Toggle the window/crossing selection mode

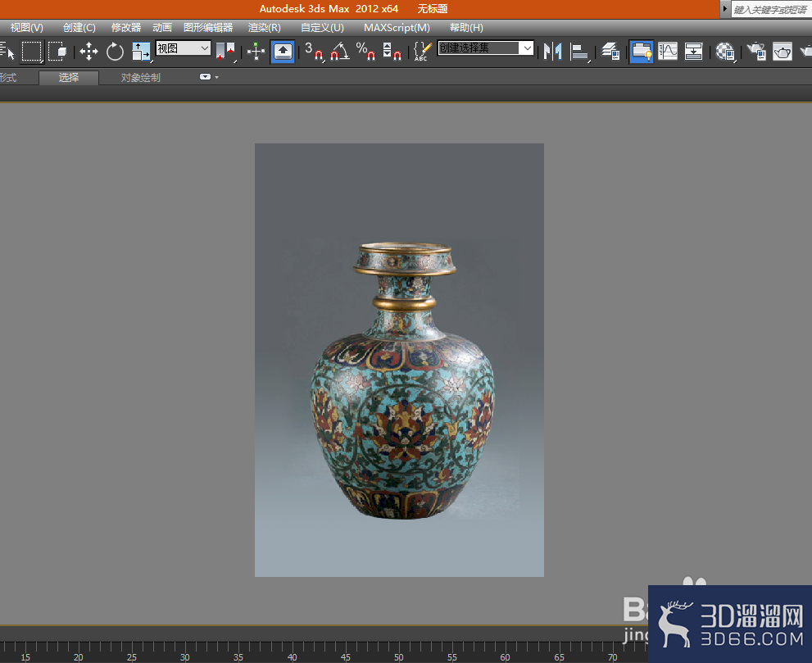(x=57, y=52)
